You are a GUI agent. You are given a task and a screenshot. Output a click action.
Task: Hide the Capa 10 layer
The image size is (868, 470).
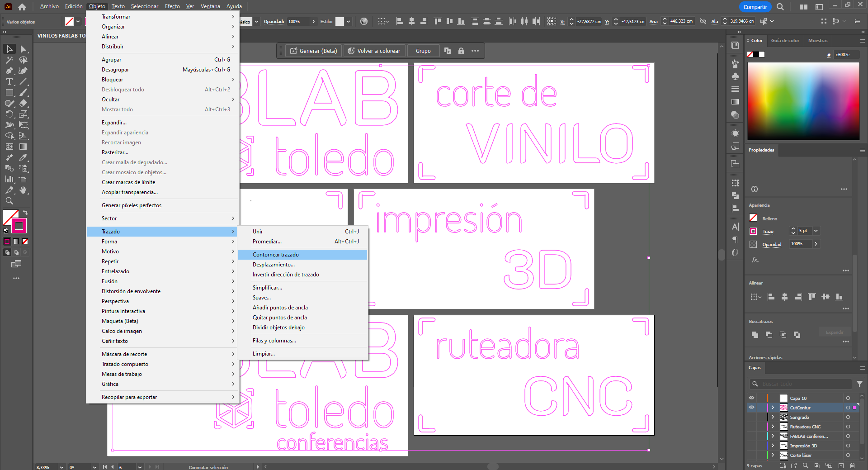[752, 398]
